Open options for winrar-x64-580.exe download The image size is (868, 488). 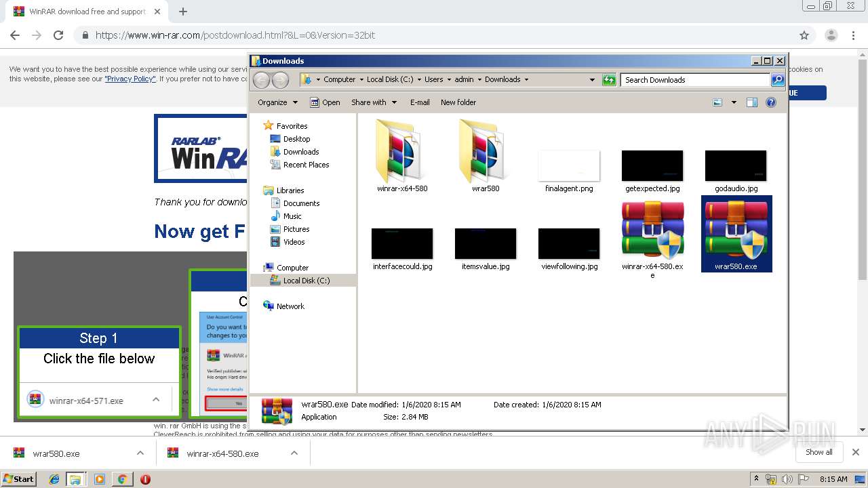pos(294,453)
